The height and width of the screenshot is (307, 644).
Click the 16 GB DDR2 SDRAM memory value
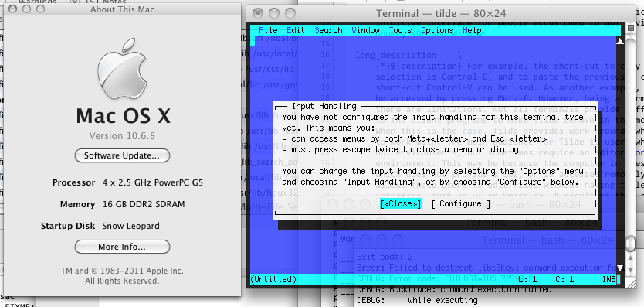[x=144, y=204]
